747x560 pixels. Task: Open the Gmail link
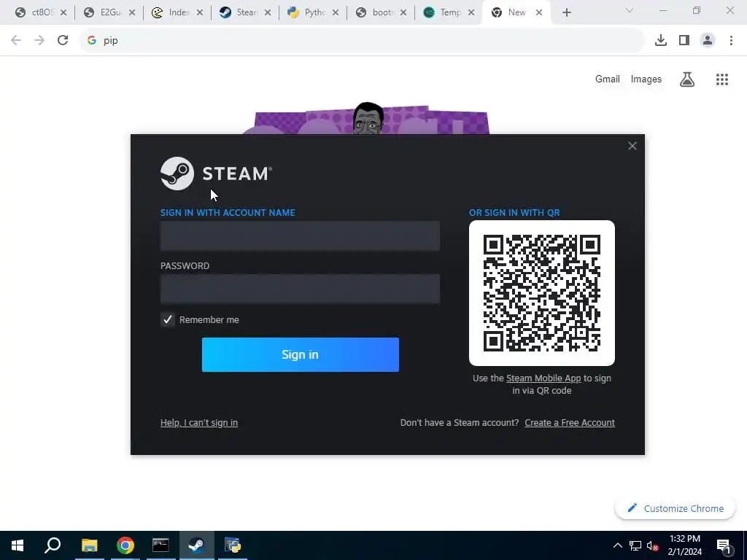(x=608, y=79)
